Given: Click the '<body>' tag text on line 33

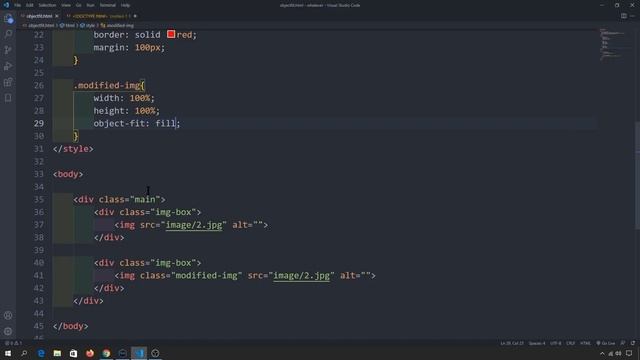Looking at the screenshot, I should tap(68, 174).
